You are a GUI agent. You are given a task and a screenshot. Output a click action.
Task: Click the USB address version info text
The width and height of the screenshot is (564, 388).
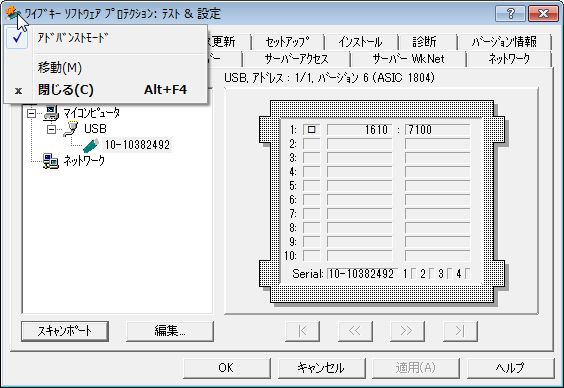click(x=329, y=78)
